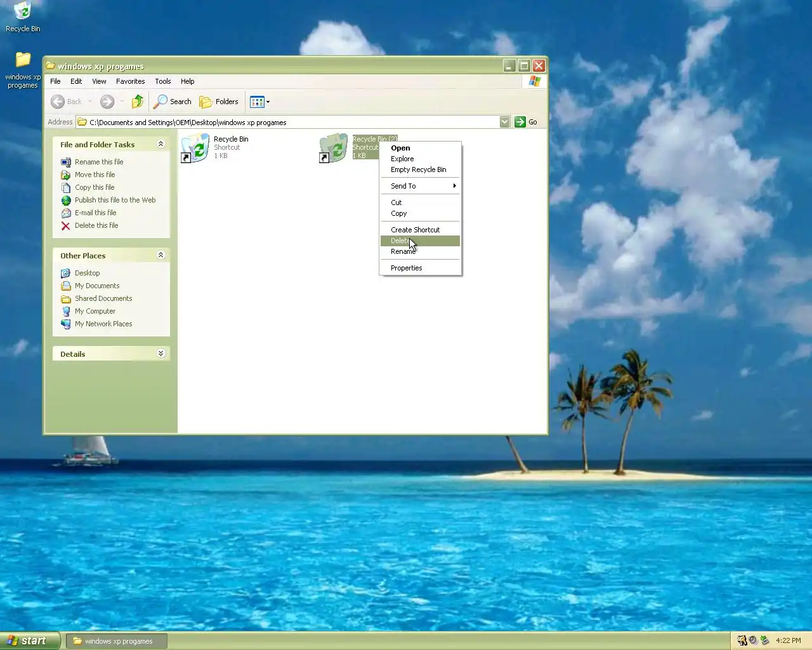The height and width of the screenshot is (650, 812).
Task: Click Delete in context menu
Action: tap(420, 241)
